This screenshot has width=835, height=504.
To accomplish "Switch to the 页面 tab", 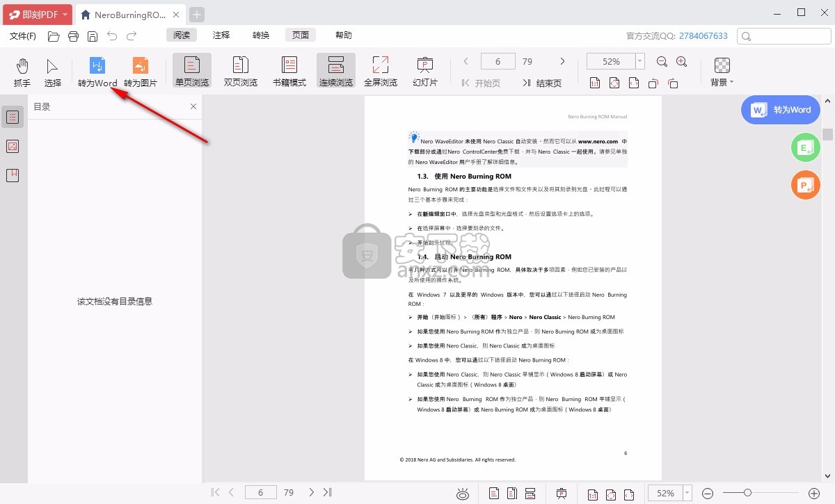I will 301,35.
